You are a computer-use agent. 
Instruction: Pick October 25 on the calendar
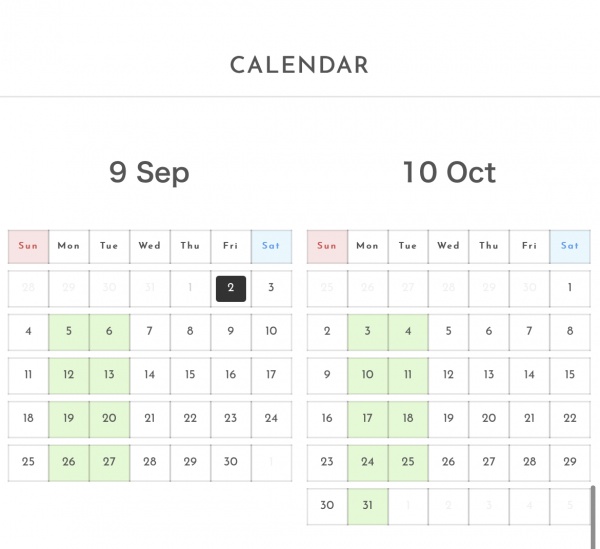[408, 462]
